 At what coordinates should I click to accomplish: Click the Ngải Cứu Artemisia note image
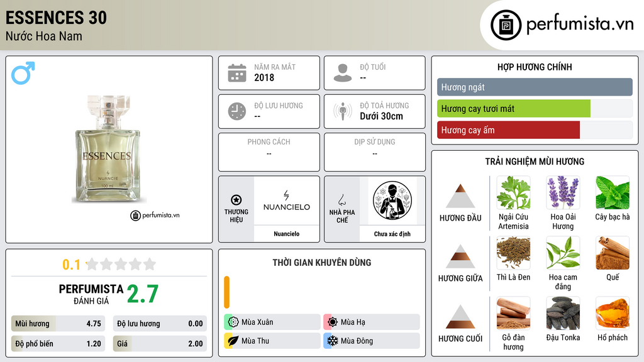point(513,193)
